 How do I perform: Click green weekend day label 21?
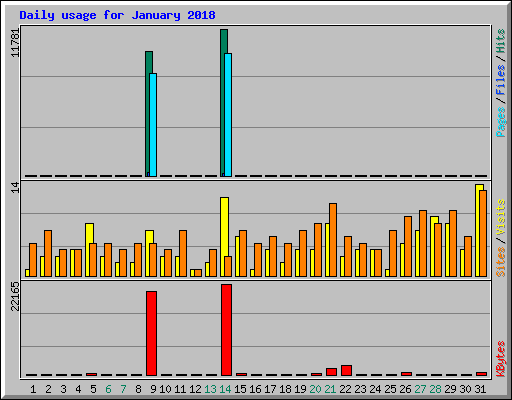[x=330, y=389]
